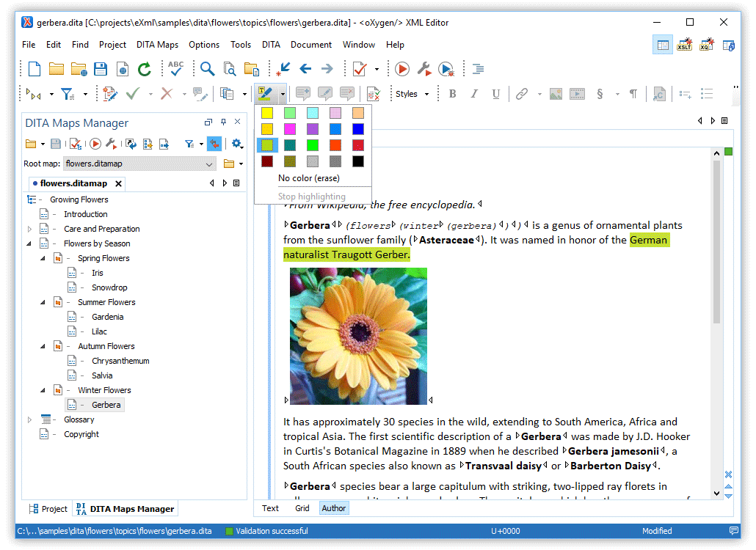Select Gerbera topic in tree
Viewport: 756px width, 550px height.
tap(106, 405)
